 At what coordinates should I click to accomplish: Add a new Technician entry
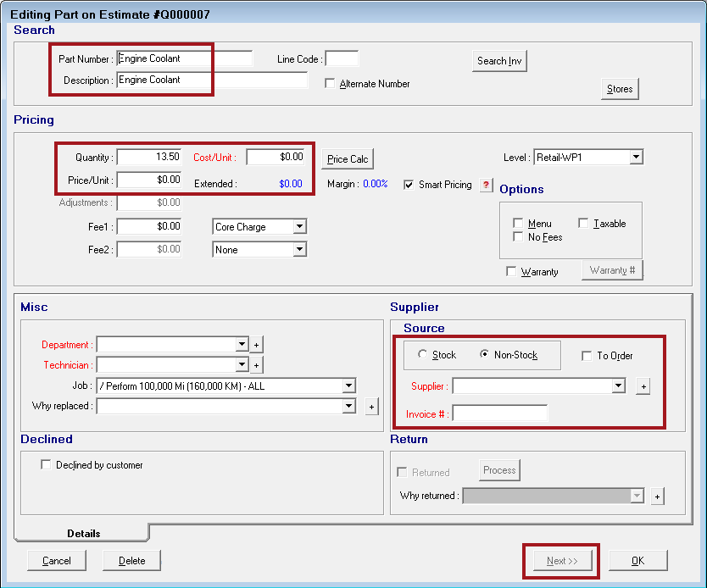256,365
